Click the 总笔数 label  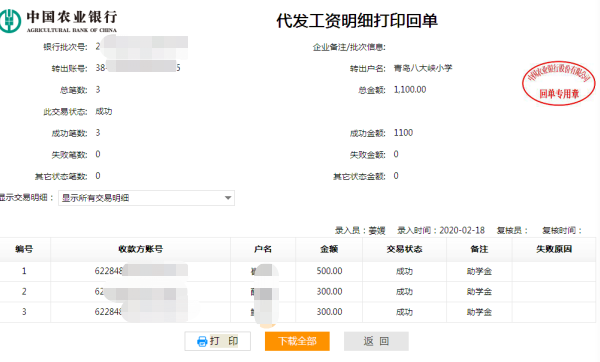(73, 90)
